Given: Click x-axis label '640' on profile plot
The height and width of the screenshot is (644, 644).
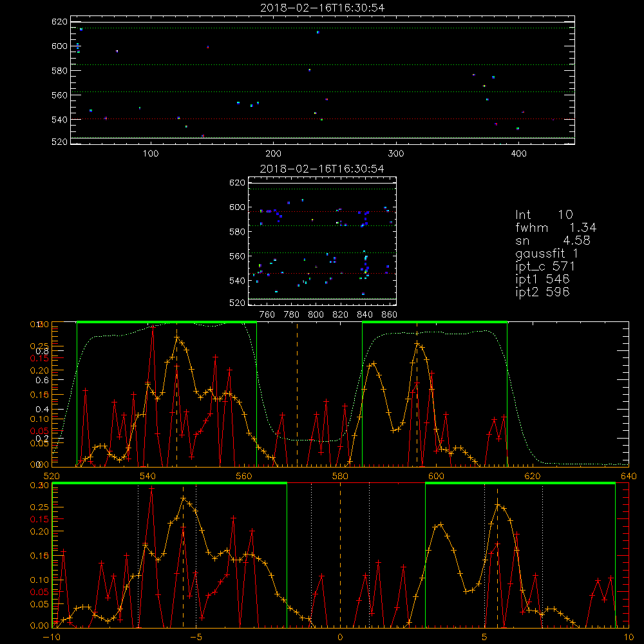Looking at the screenshot, I should 629,477.
